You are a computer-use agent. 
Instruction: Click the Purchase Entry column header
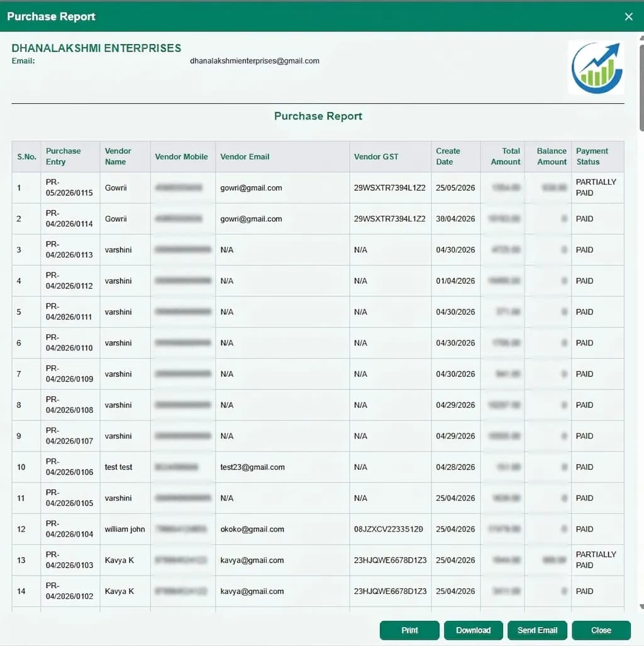coord(70,157)
